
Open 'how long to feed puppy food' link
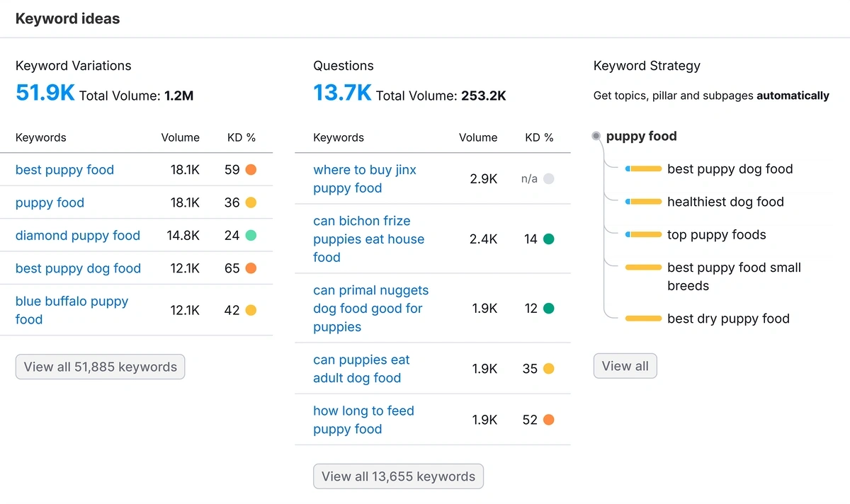(363, 420)
